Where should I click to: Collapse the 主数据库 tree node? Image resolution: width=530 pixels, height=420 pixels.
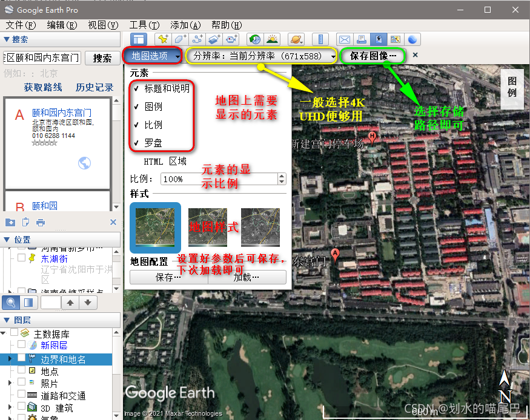[x=4, y=333]
